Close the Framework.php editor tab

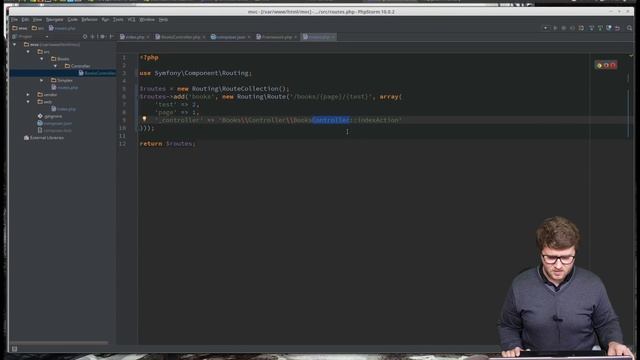point(295,37)
